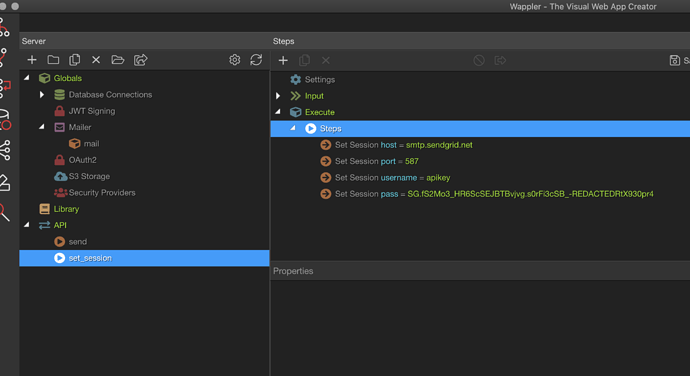This screenshot has width=690, height=376.
Task: Open the search magnifier in left sidebar
Action: (5, 213)
